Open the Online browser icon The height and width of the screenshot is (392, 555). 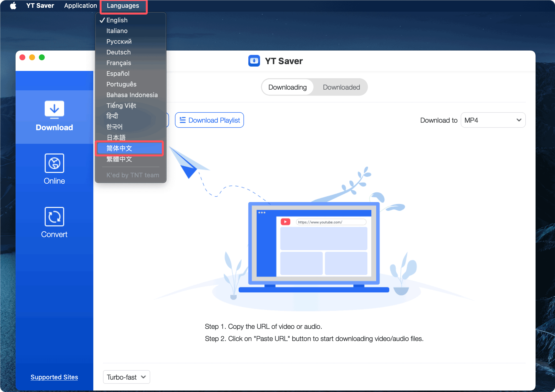pos(54,163)
